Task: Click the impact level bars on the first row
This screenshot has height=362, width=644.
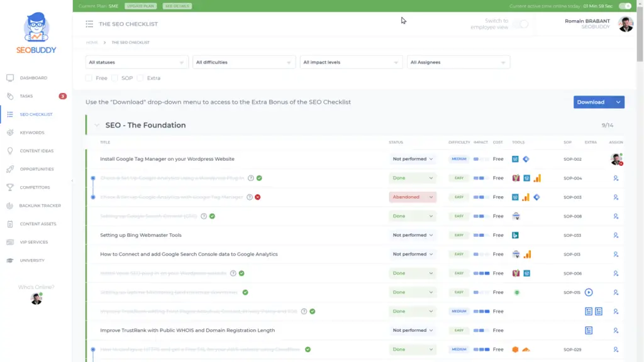Action: coord(480,159)
